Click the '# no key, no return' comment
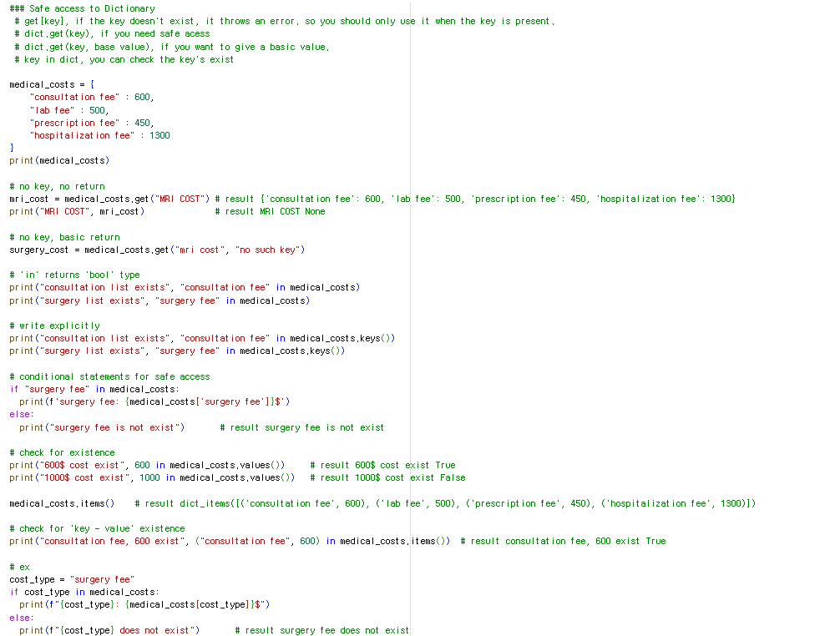The height and width of the screenshot is (636, 840). tap(58, 186)
